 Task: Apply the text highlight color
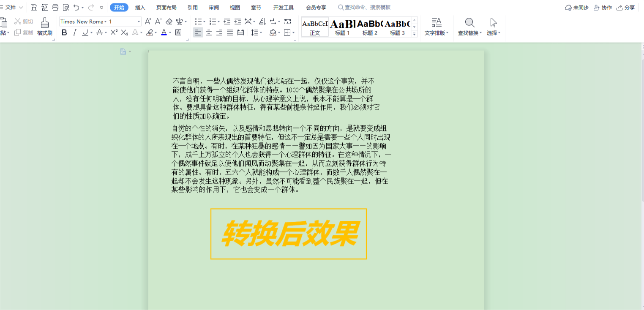tap(149, 33)
